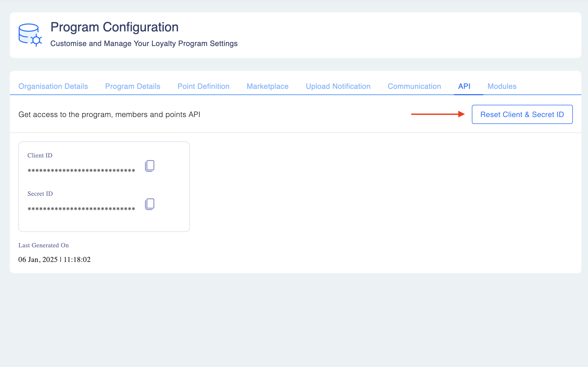Copy the Secret ID value
Image resolution: width=588 pixels, height=367 pixels.
150,204
